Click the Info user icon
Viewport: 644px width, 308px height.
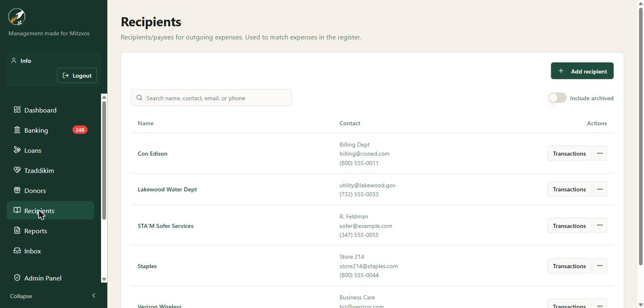point(14,61)
